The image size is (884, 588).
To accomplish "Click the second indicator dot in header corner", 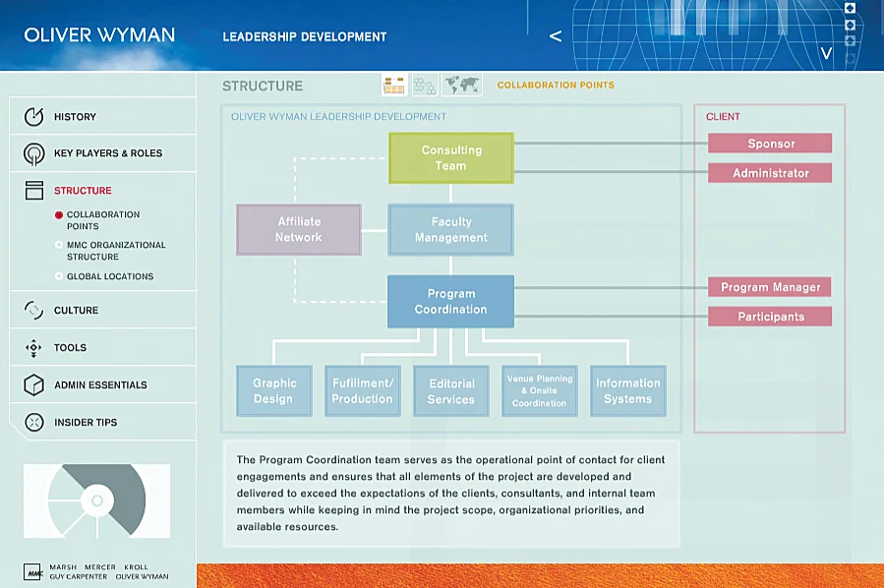I will click(x=851, y=25).
